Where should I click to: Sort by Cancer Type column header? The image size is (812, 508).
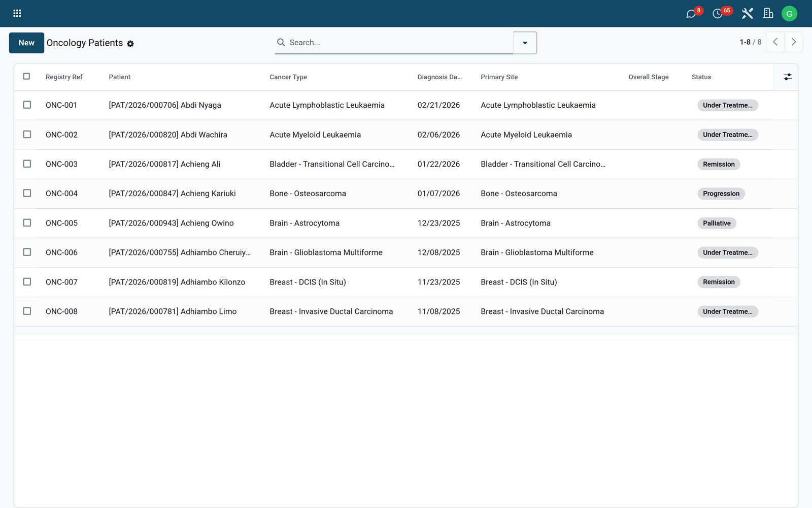[x=288, y=77]
